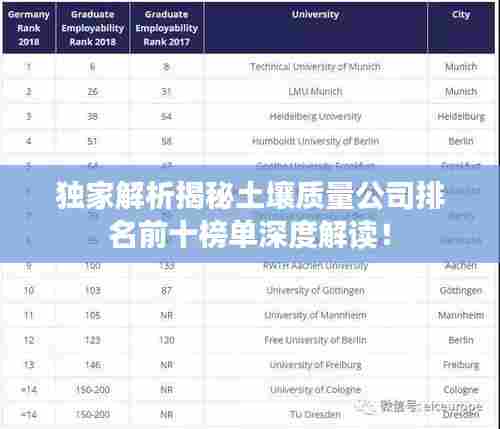Click 2018 rank '51' in the Humboldt University row
The width and height of the screenshot is (500, 429).
pos(93,141)
